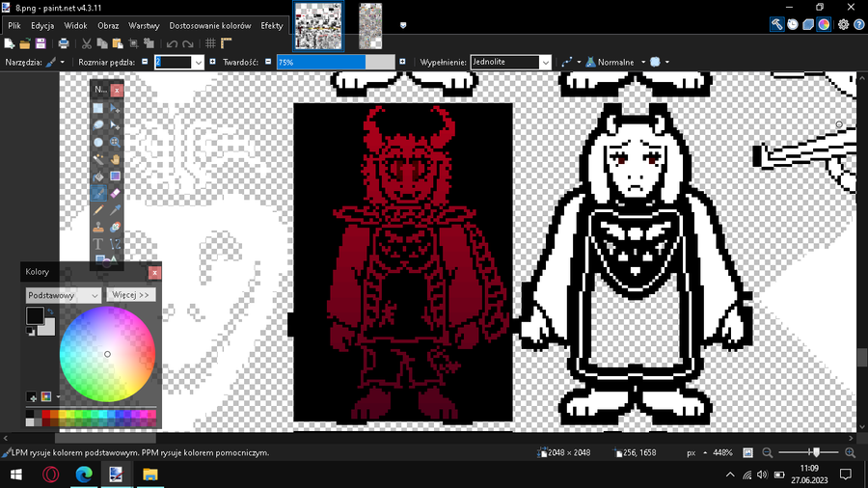Open the palette menu dropdown arrow
This screenshot has width=868, height=488.
coord(58,396)
